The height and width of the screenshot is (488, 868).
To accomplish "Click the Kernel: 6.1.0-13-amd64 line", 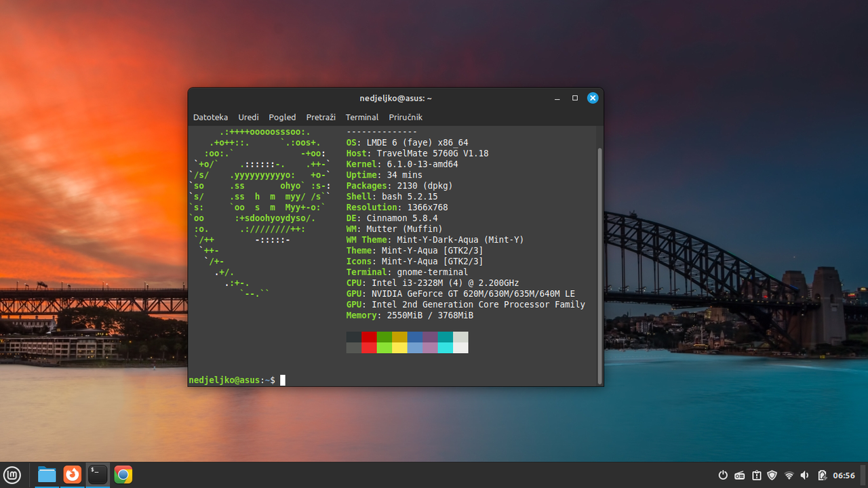I will pyautogui.click(x=402, y=164).
